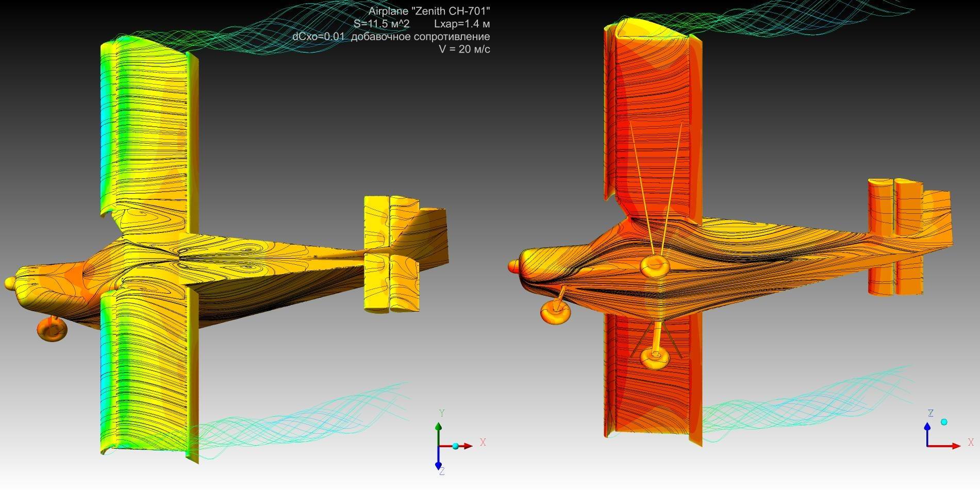The height and width of the screenshot is (492, 980).
Task: Select the upper main wheel on right model
Action: pyautogui.click(x=655, y=265)
